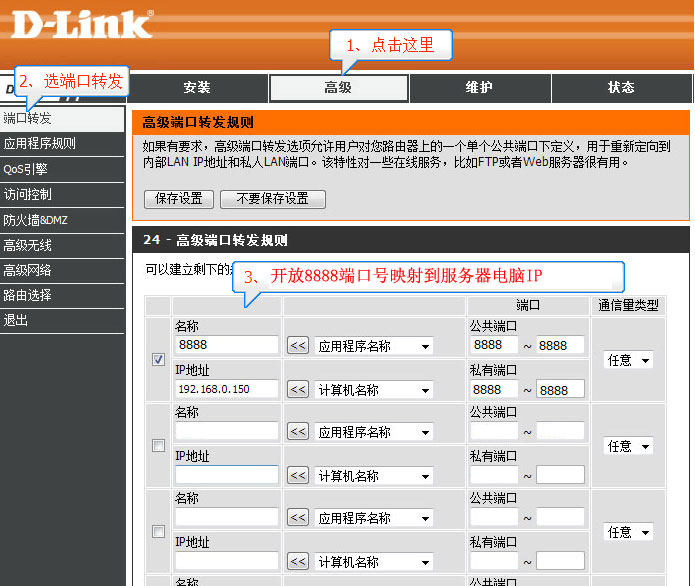Click the << button beside first 计算机名称 dropdown
Viewport: 695px width, 586px height.
click(x=298, y=390)
